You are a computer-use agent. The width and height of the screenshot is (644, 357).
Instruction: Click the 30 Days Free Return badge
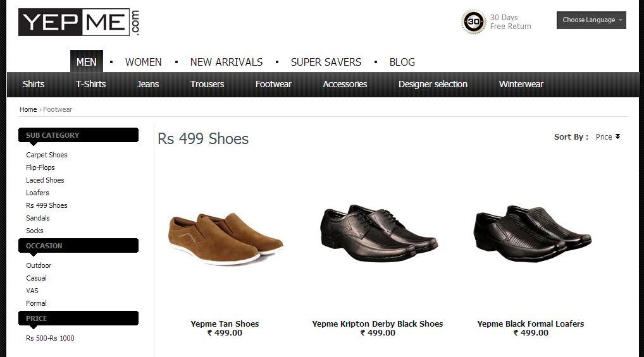tap(497, 22)
